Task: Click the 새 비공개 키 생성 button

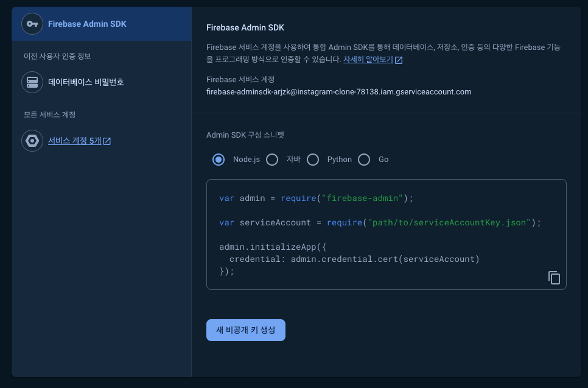Action: pos(245,330)
